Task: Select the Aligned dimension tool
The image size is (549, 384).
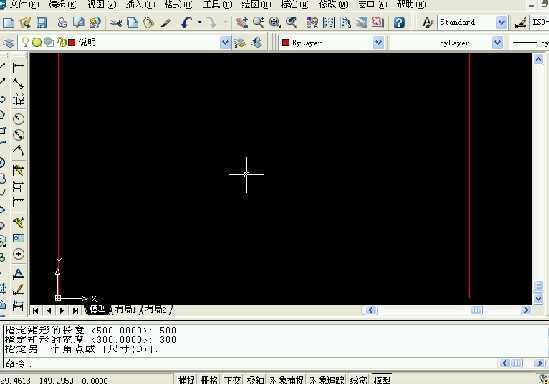Action: (18, 84)
